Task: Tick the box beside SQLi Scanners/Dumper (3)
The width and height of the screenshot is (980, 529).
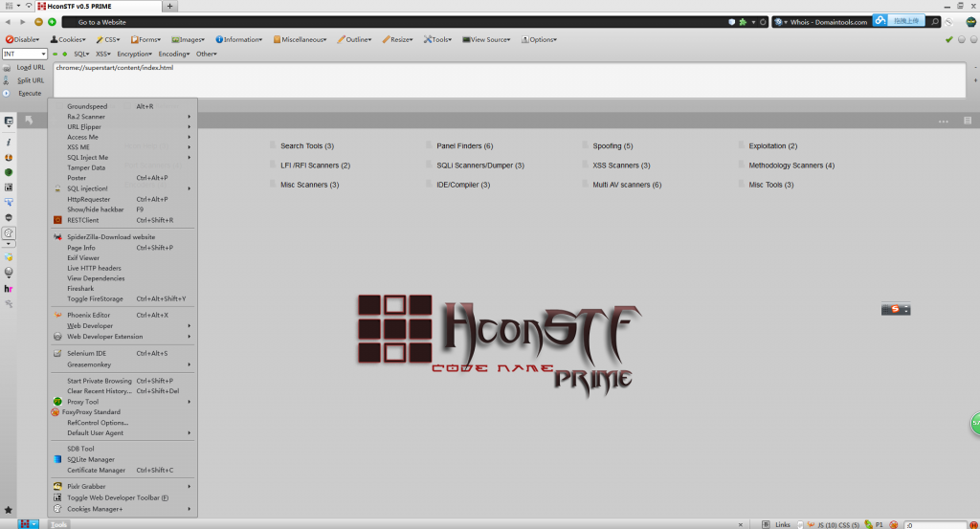Action: pos(429,165)
